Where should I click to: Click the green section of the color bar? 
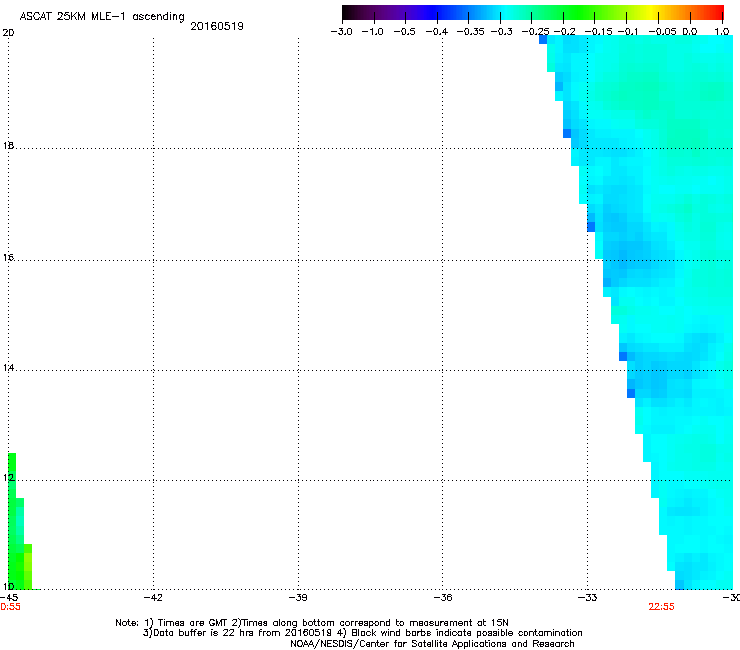pyautogui.click(x=580, y=12)
